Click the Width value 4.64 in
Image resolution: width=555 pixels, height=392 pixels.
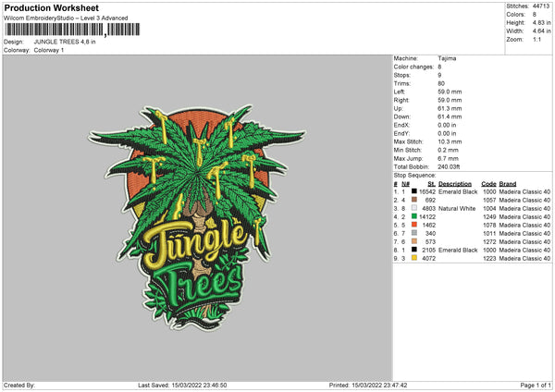(541, 31)
